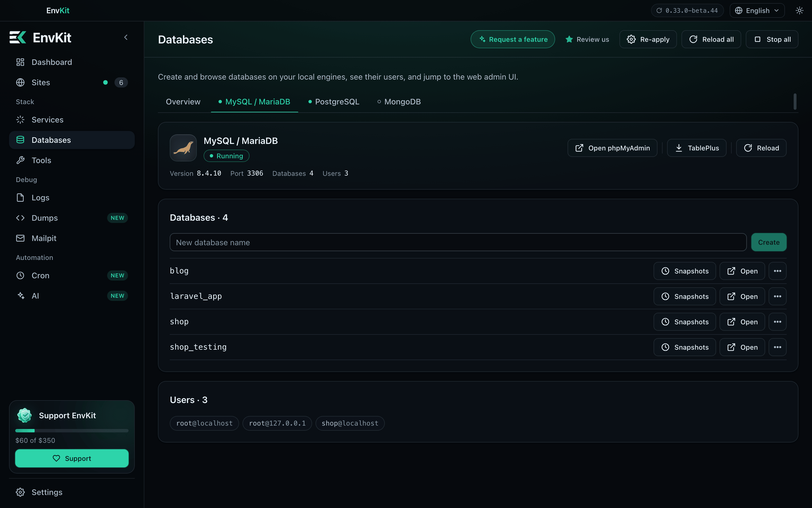Collapse the sidebar with the chevron
This screenshot has height=508, width=812.
(126, 37)
